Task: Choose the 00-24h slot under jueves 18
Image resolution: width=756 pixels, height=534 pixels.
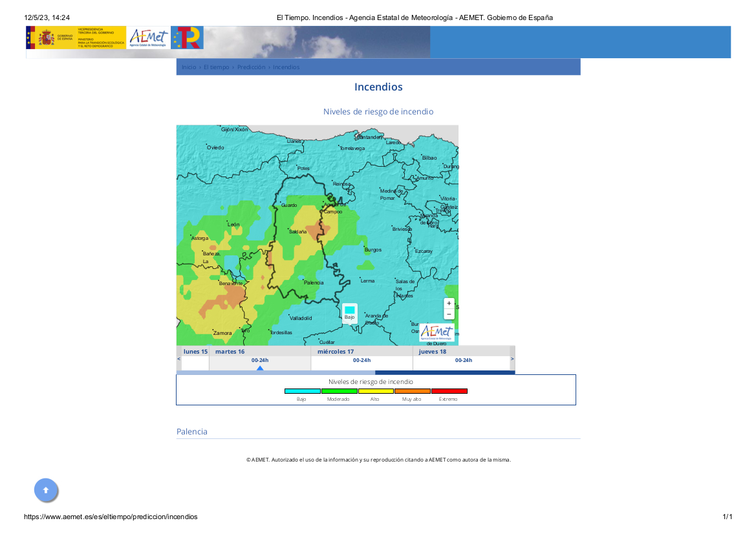Action: (463, 361)
